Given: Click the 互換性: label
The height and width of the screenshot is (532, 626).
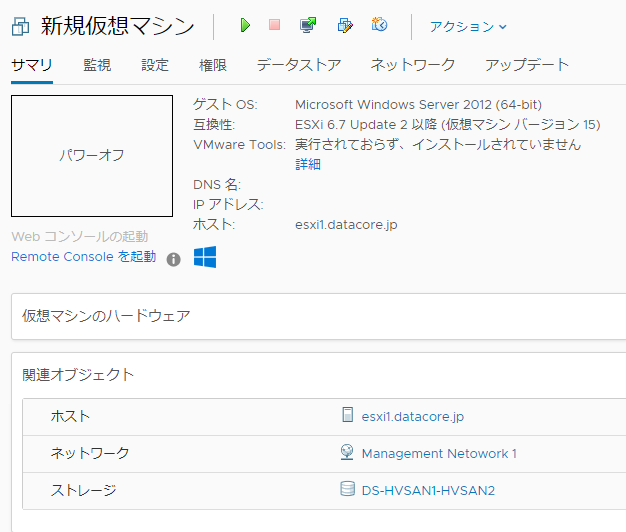Looking at the screenshot, I should click(x=214, y=125).
